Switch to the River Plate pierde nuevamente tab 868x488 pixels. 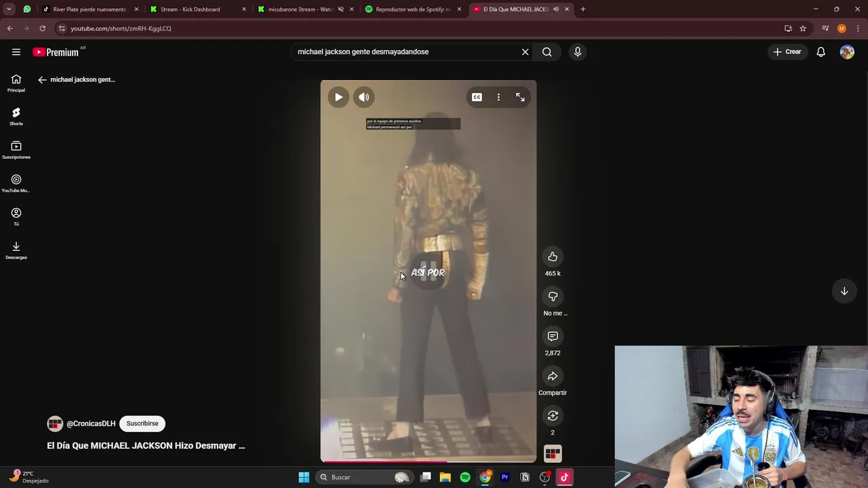pos(90,9)
